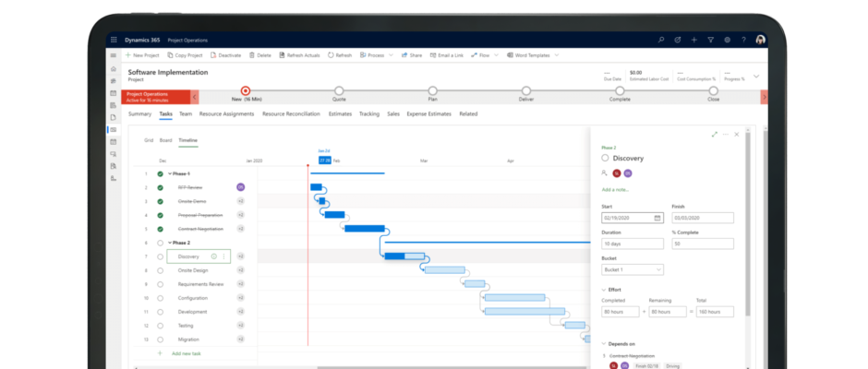The height and width of the screenshot is (369, 868).
Task: Open the Estimates tab
Action: pos(340,114)
